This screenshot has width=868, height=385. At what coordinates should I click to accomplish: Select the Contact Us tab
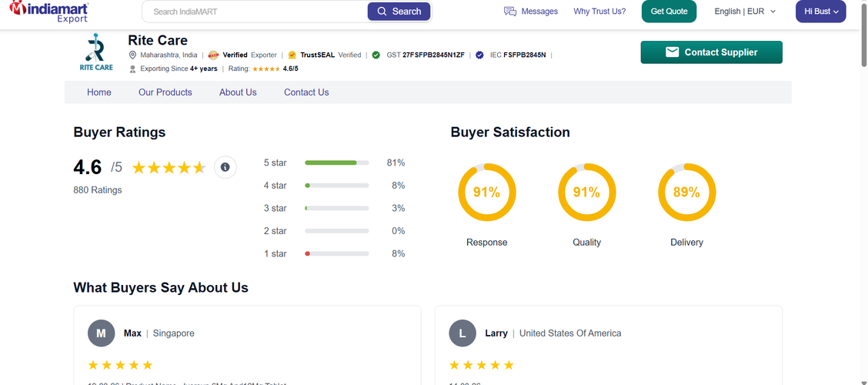click(x=306, y=92)
